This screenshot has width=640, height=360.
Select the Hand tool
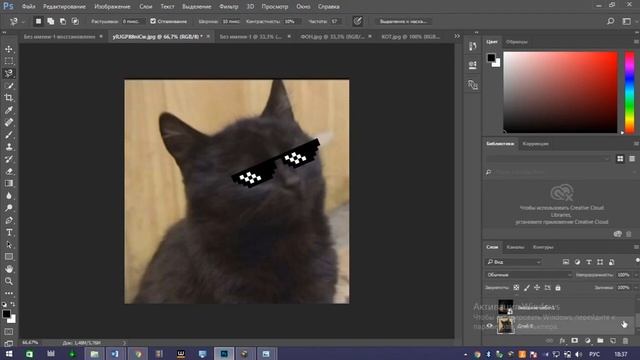tap(9, 269)
